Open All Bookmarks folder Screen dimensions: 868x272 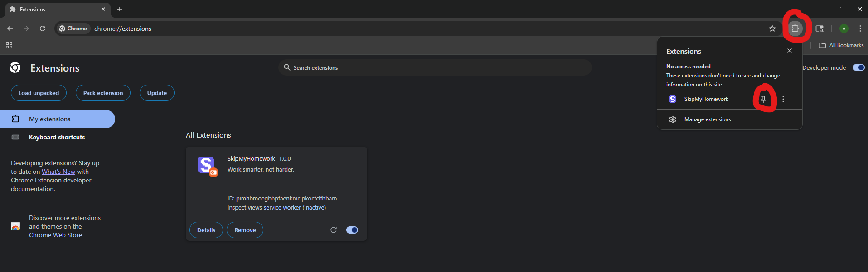pyautogui.click(x=841, y=45)
